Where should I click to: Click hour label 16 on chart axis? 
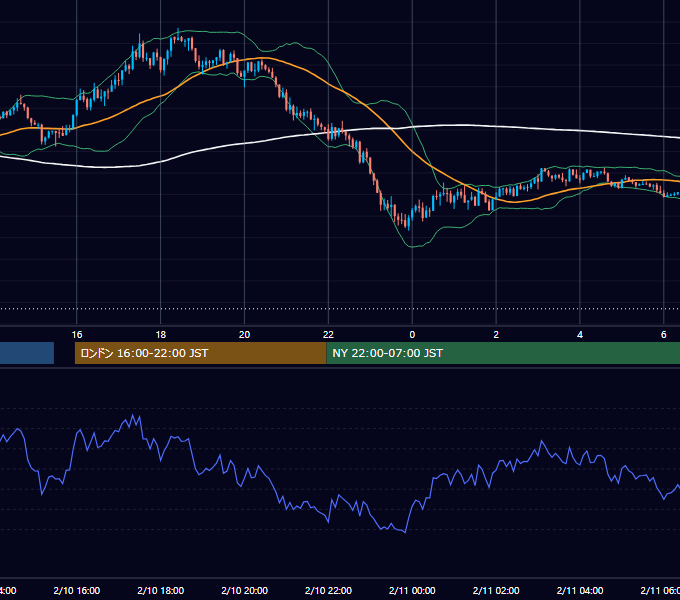tap(77, 335)
